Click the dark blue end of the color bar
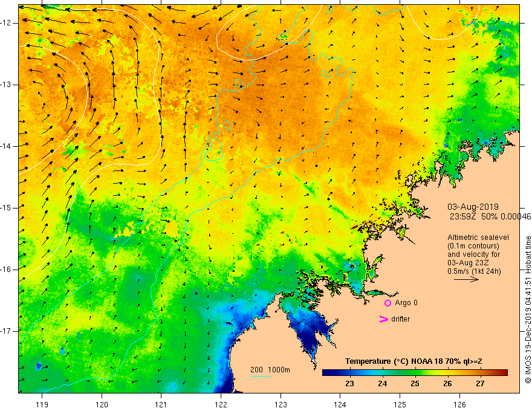532x411 pixels. [326, 372]
